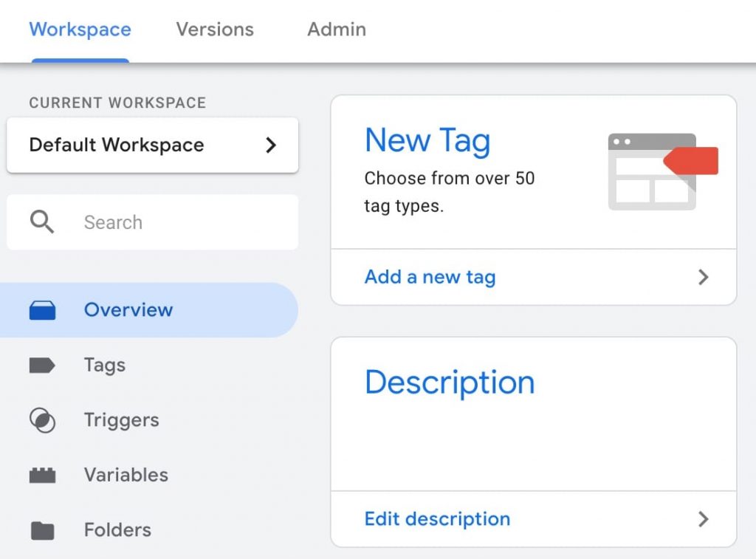Open the Triggers section icon

coord(43,420)
